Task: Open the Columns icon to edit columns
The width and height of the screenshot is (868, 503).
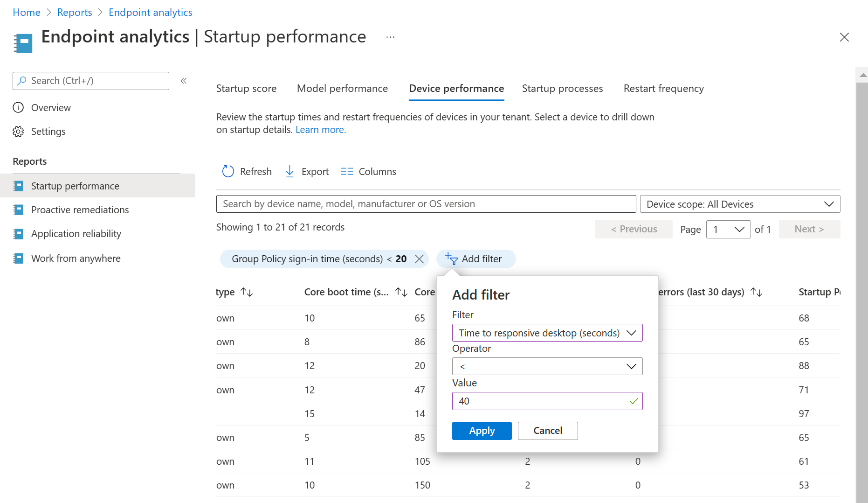Action: point(347,171)
